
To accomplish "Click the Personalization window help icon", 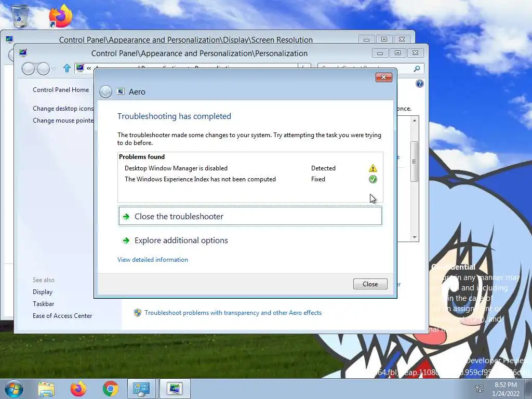I will coord(420,84).
